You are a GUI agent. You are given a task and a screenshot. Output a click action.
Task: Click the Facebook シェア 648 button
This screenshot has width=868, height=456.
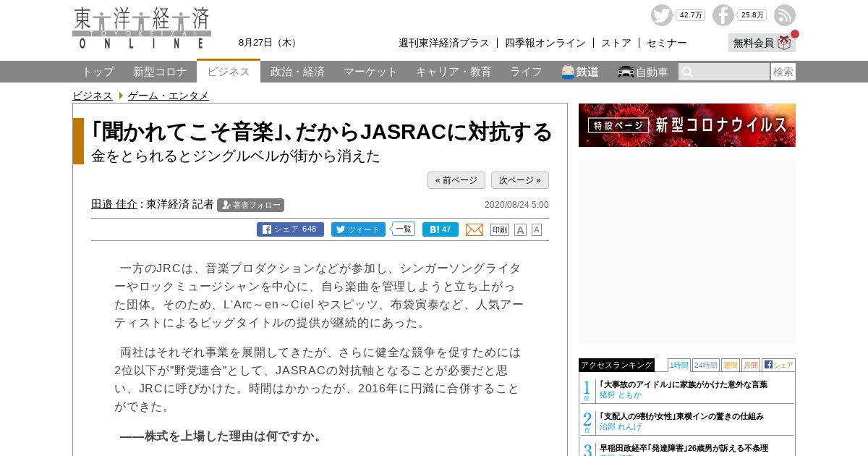click(x=290, y=229)
